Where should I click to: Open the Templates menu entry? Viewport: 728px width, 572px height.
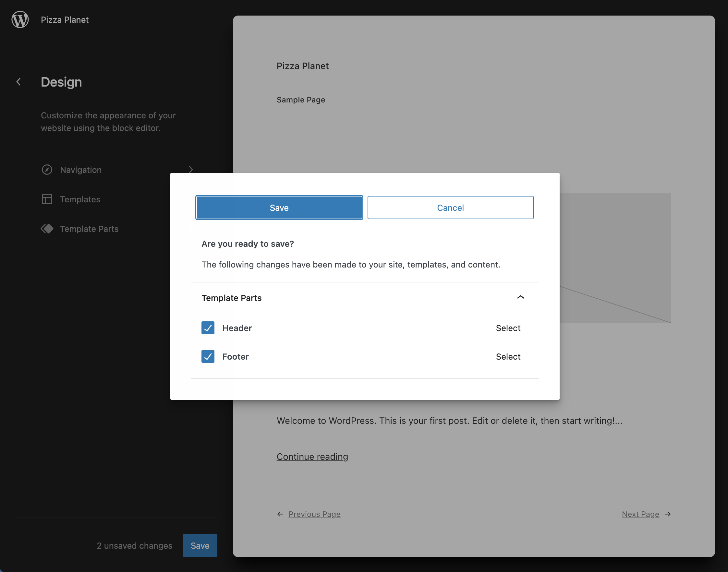click(x=80, y=199)
